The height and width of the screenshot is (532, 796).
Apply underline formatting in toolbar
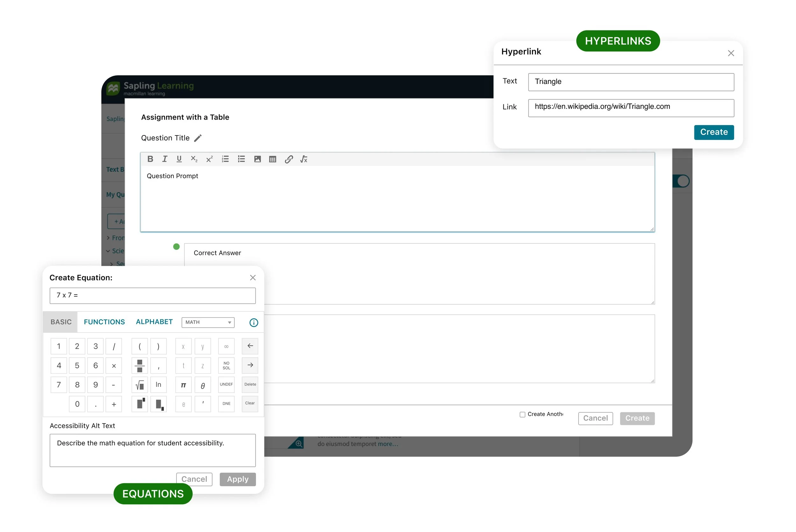click(179, 159)
